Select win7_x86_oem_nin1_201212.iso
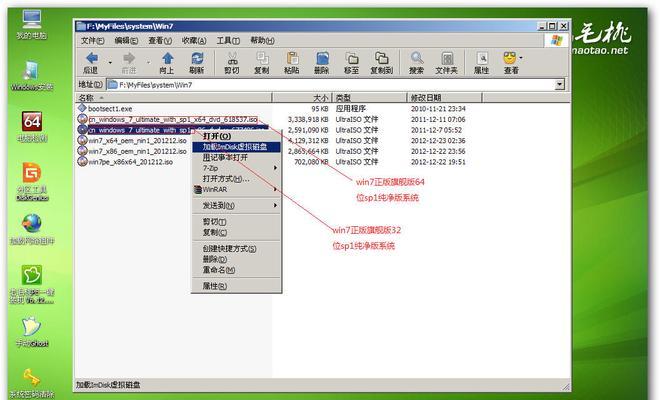 coord(132,151)
